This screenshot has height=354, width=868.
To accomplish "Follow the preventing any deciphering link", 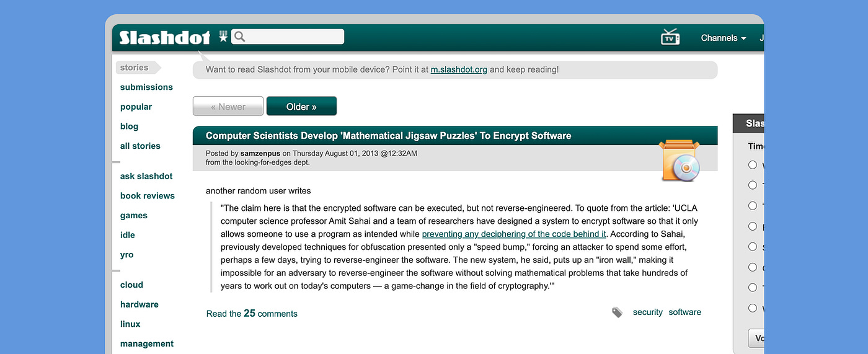I will (x=514, y=234).
